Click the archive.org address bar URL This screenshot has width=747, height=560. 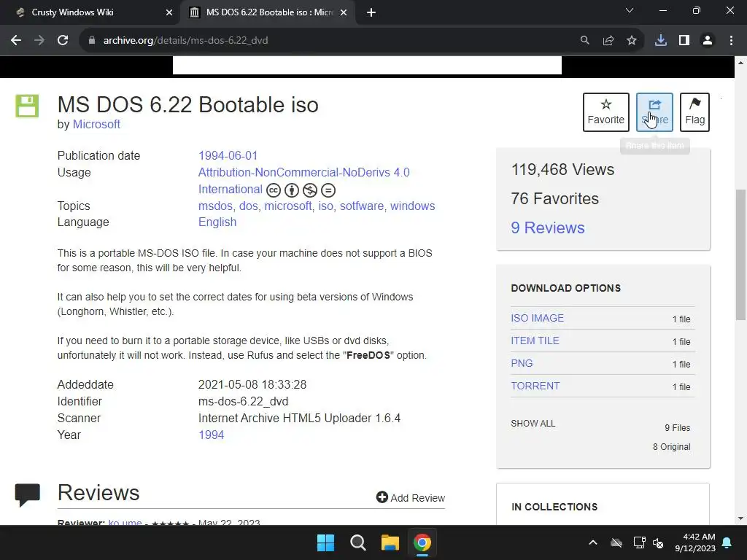(186, 41)
